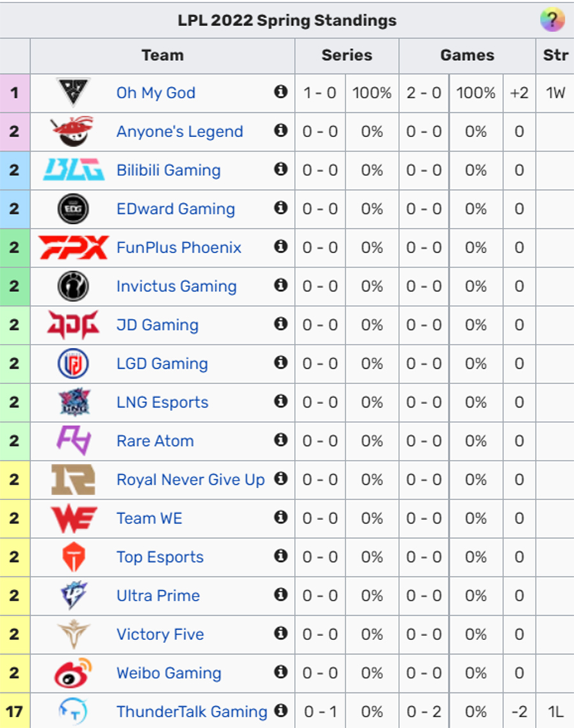Click the Games column header

point(467,56)
